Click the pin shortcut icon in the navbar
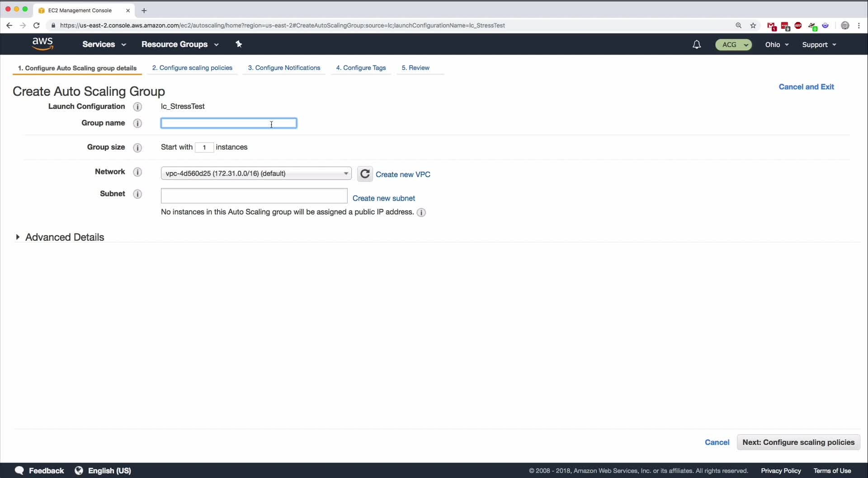 (x=239, y=44)
